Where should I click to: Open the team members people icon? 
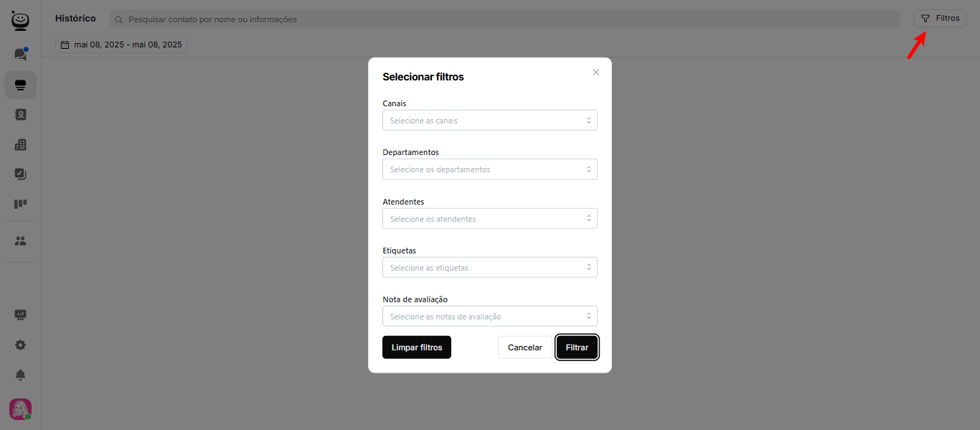pos(20,241)
